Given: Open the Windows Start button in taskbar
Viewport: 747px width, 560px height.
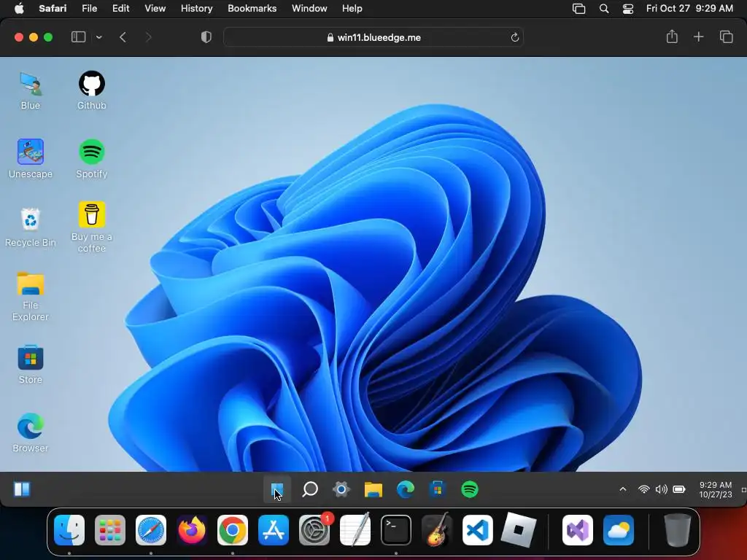Looking at the screenshot, I should click(276, 489).
